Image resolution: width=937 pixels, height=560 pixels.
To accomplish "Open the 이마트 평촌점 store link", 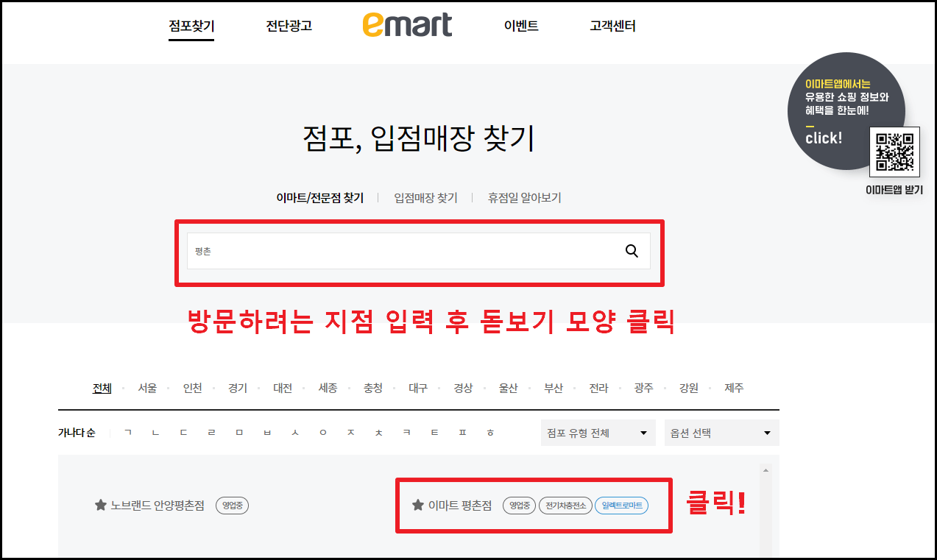I will pyautogui.click(x=459, y=506).
